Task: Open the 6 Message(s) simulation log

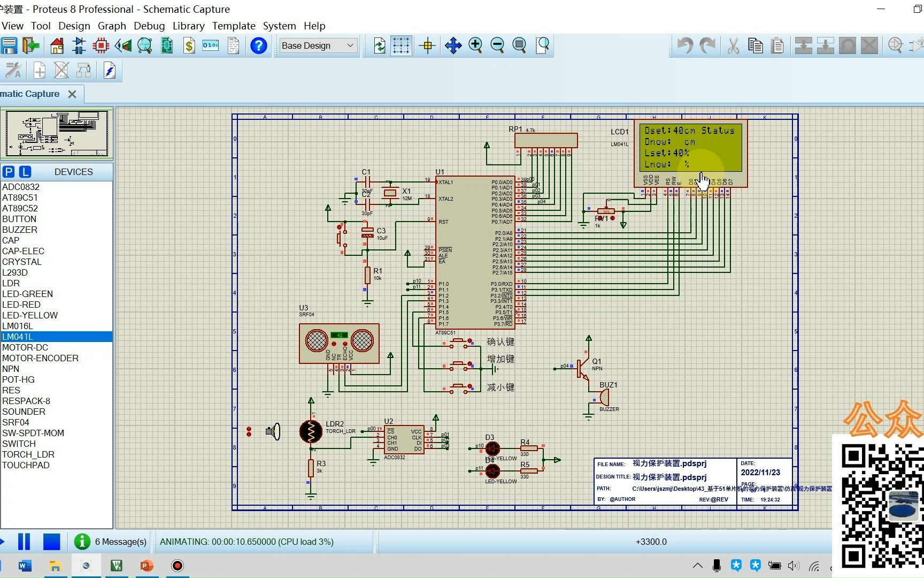Action: click(x=110, y=542)
